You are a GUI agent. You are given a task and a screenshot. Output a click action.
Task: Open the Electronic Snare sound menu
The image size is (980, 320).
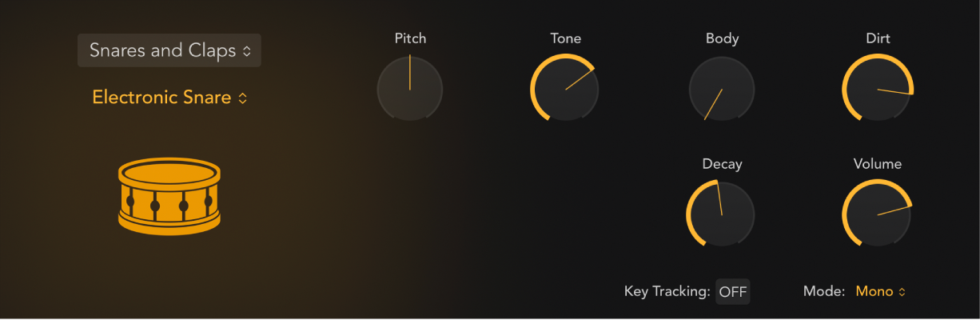169,98
